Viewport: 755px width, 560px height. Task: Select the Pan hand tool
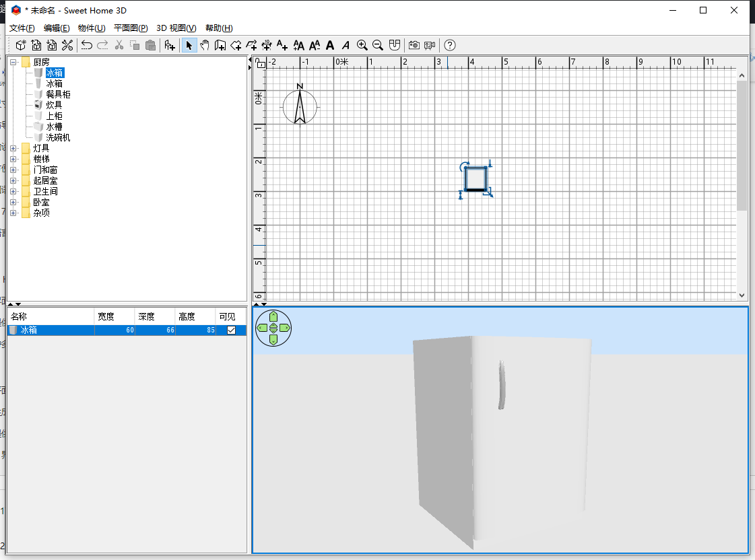pyautogui.click(x=205, y=45)
